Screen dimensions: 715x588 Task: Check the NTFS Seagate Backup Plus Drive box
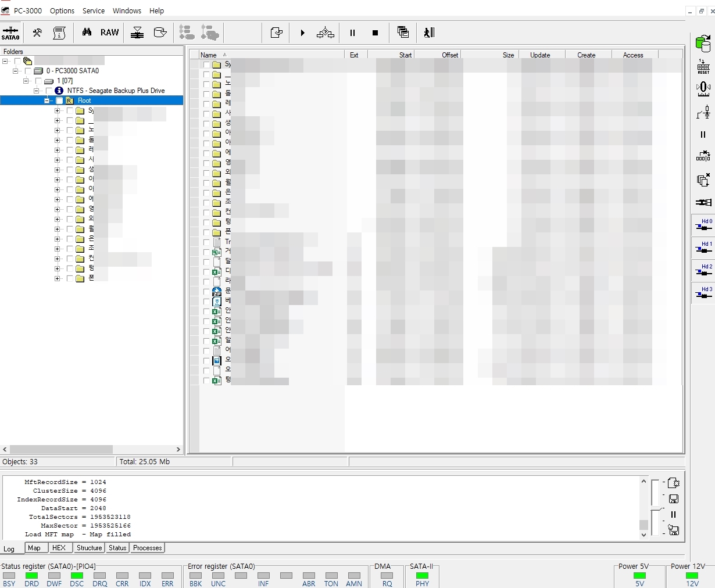coord(49,91)
